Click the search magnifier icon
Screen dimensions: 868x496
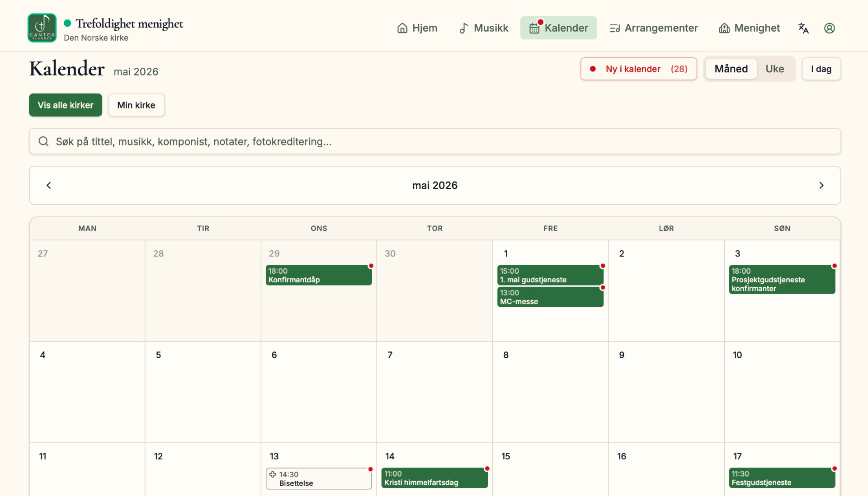point(43,141)
